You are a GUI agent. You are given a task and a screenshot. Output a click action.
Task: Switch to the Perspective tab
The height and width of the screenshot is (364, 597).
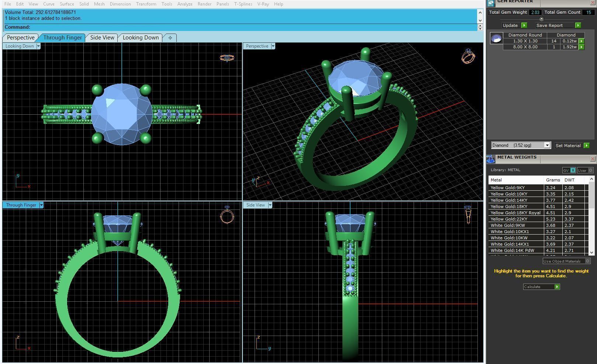(21, 38)
